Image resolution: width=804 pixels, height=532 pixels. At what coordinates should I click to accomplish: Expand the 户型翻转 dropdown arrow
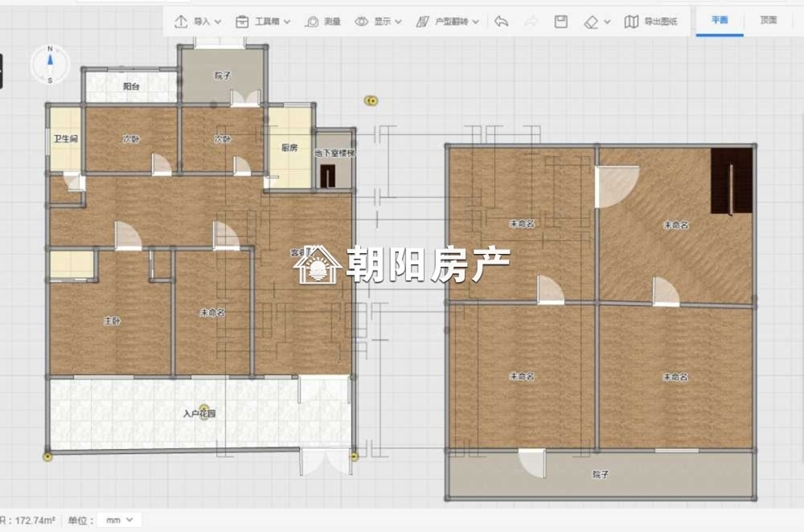click(475, 22)
